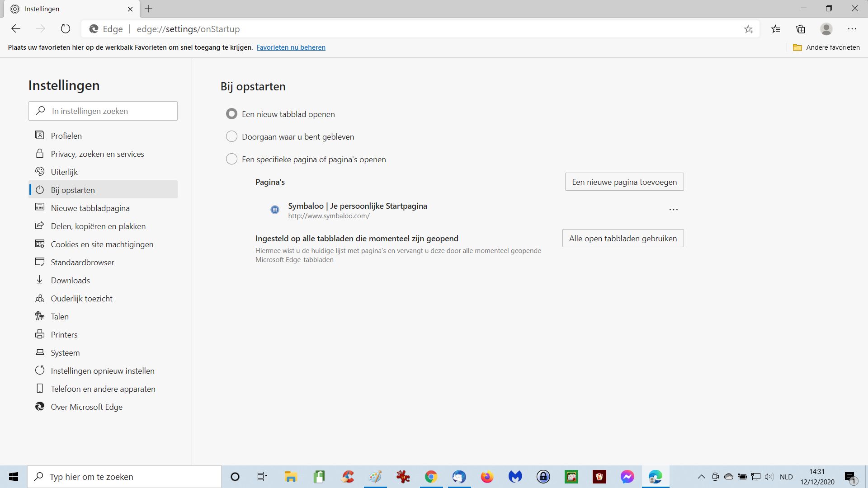Go back using the back arrow
The image size is (868, 488).
(x=16, y=29)
